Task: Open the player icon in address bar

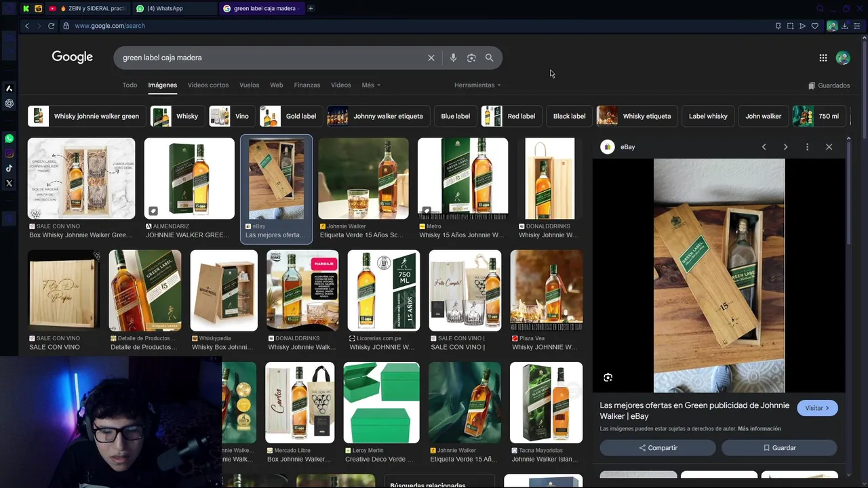Action: (x=802, y=26)
